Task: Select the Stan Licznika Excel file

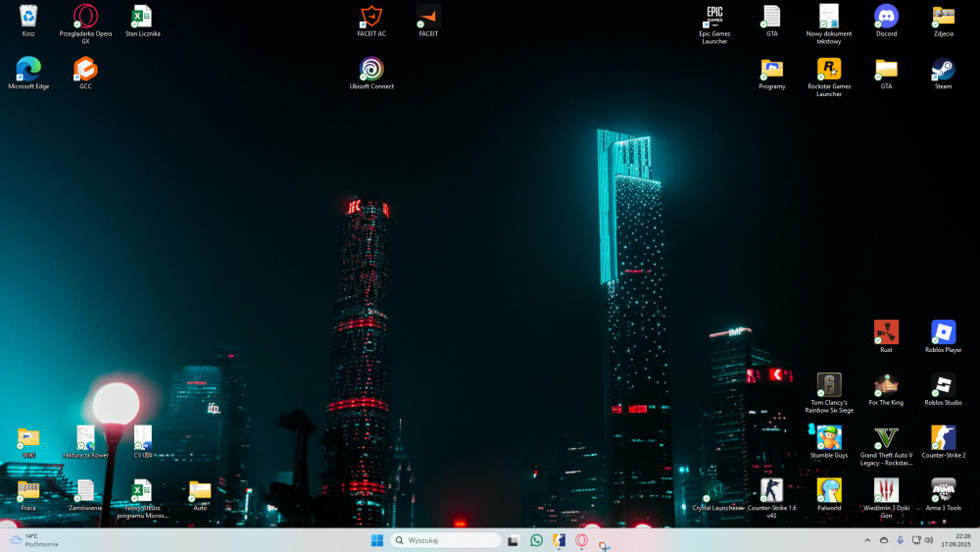Action: tap(142, 21)
